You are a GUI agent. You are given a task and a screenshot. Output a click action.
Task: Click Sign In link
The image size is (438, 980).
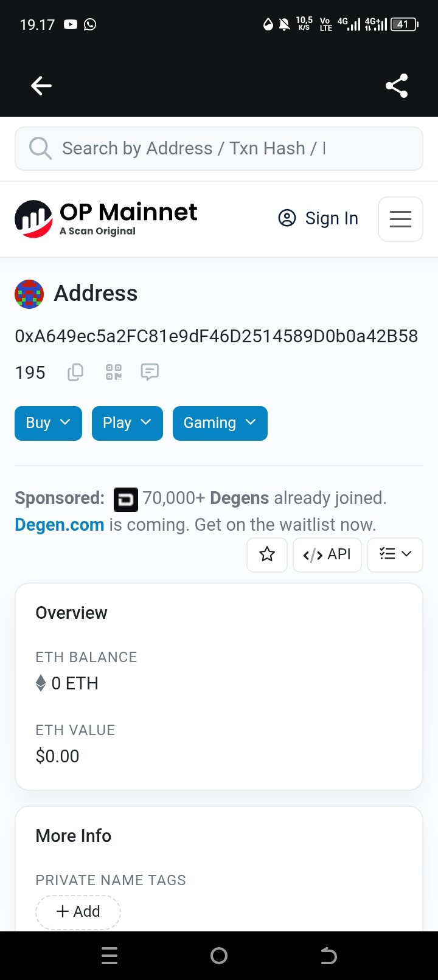coord(318,218)
